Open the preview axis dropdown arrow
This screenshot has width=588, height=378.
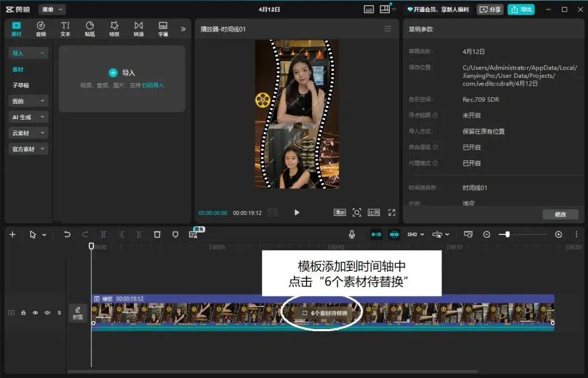click(447, 234)
